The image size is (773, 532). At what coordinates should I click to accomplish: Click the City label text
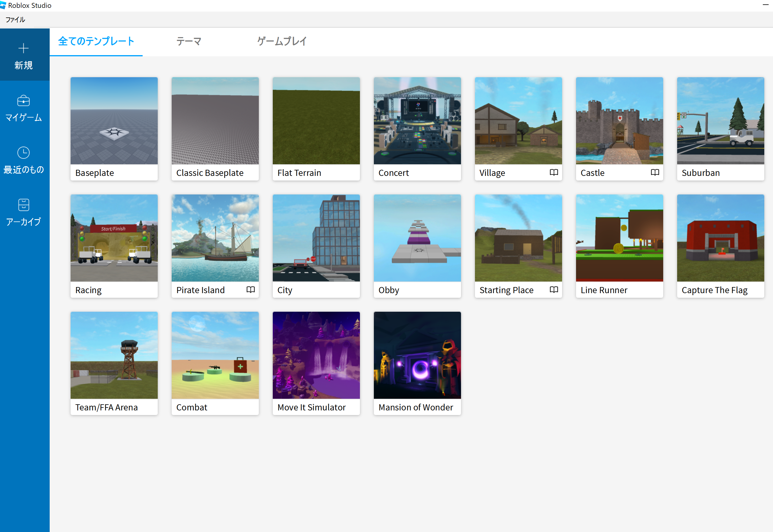[285, 290]
